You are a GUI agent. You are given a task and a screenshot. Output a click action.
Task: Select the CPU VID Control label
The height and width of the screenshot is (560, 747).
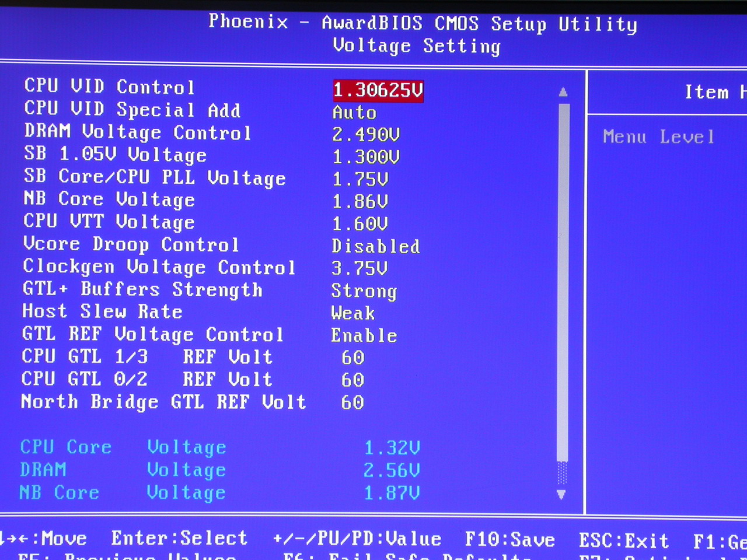point(109,87)
